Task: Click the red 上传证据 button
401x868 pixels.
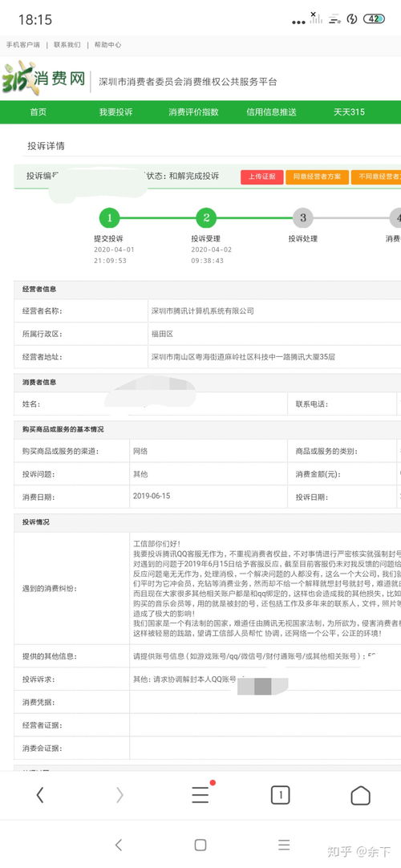Action: click(261, 176)
